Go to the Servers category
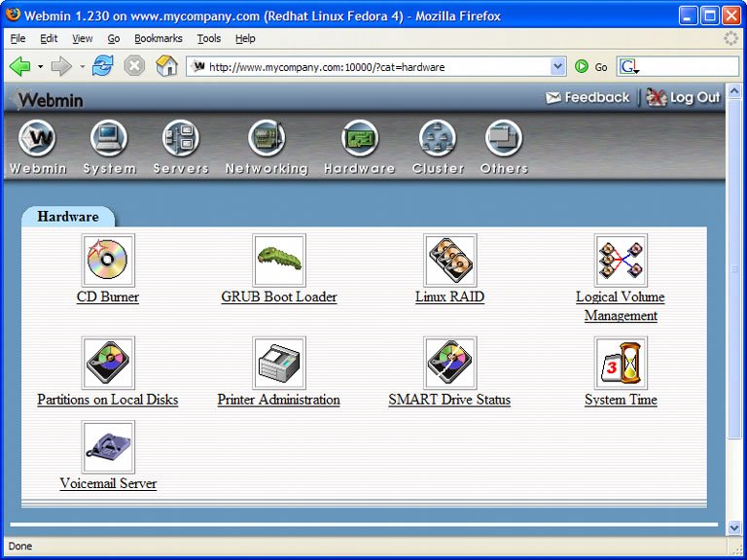 click(180, 139)
